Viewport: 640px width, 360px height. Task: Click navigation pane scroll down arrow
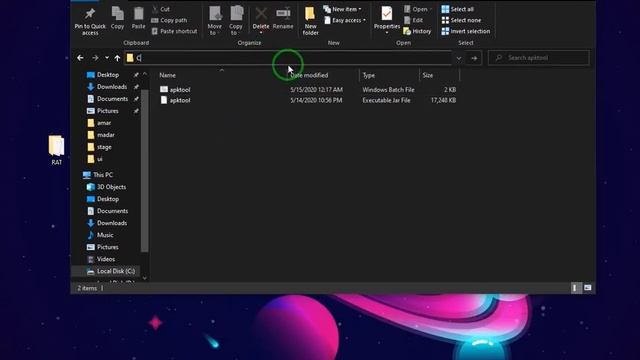[x=144, y=278]
